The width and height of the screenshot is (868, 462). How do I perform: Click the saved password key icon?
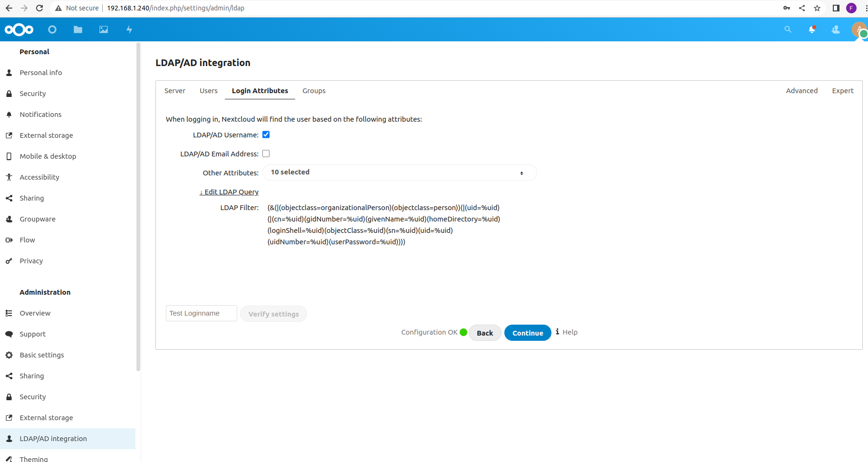pyautogui.click(x=787, y=8)
